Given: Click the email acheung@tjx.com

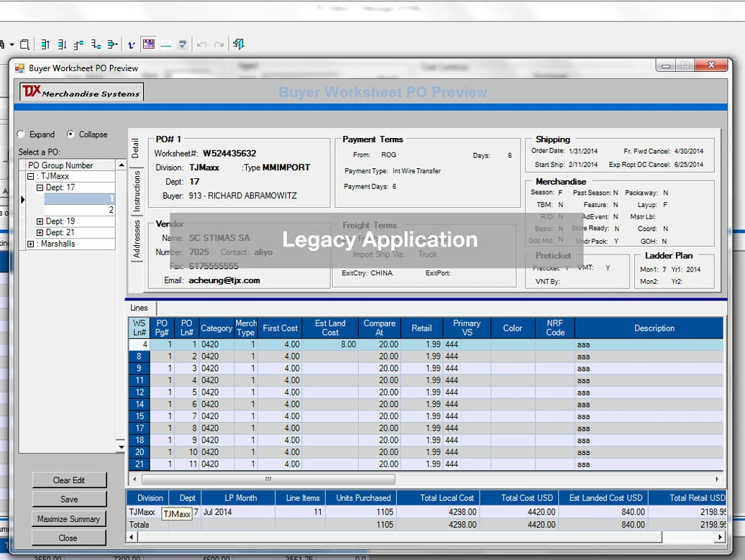Looking at the screenshot, I should (x=224, y=280).
